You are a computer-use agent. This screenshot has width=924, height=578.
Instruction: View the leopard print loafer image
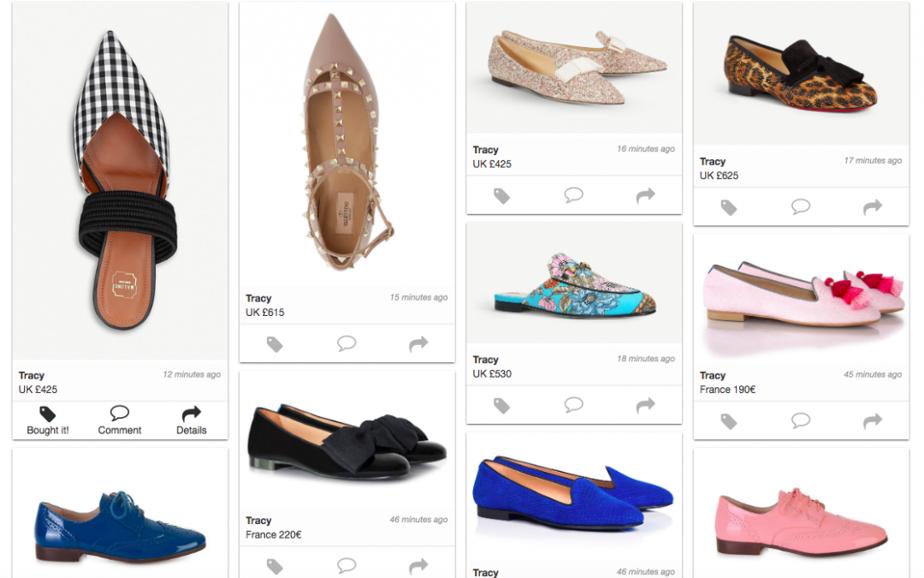801,74
